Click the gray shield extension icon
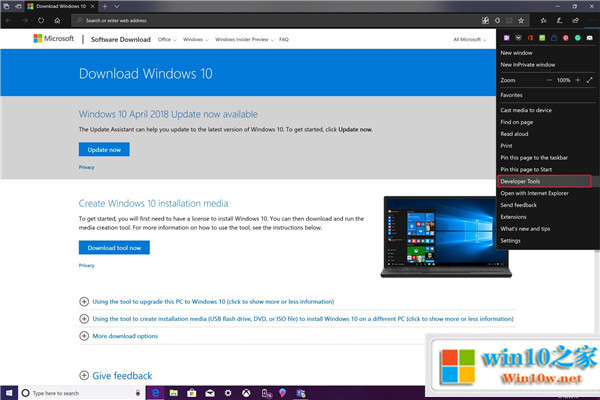The image size is (600, 400). [x=518, y=38]
